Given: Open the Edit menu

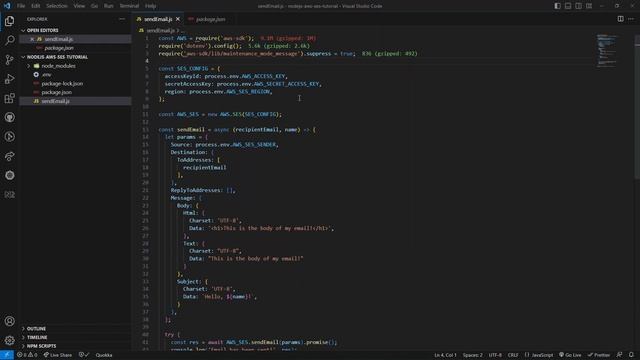Looking at the screenshot, I should [x=36, y=6].
